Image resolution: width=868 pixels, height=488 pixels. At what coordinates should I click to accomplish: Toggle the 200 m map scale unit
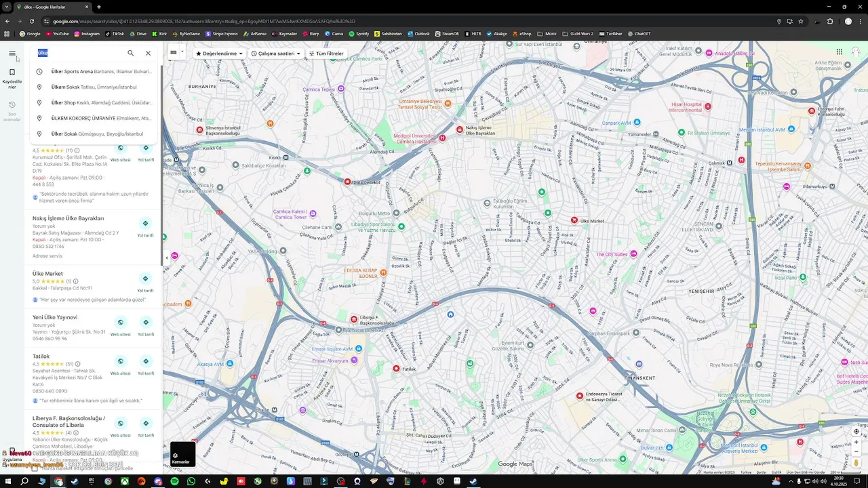(x=844, y=472)
